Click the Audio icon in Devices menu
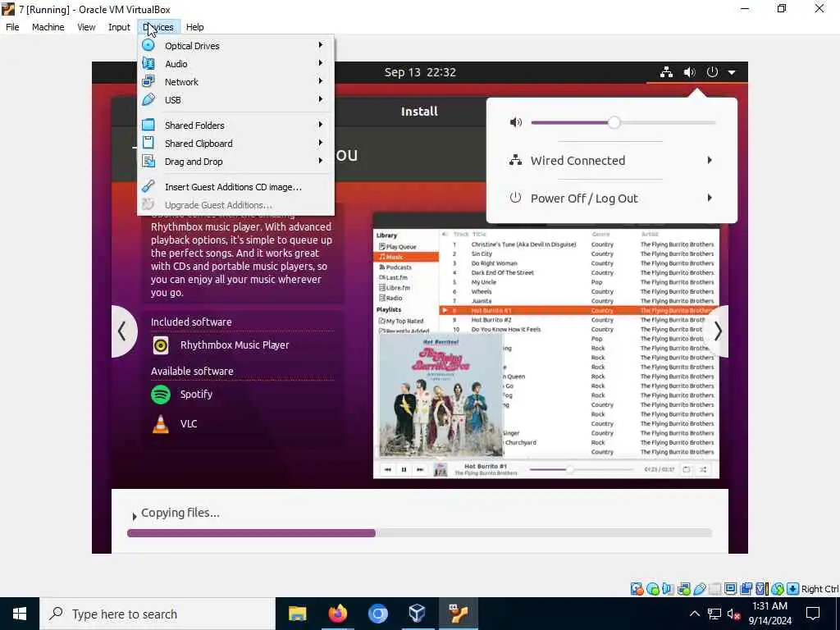The image size is (840, 630). [148, 64]
